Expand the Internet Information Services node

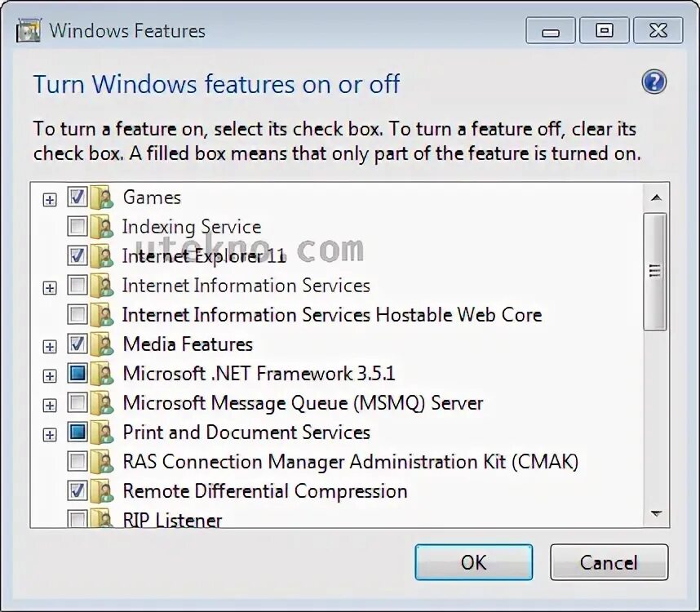point(50,286)
